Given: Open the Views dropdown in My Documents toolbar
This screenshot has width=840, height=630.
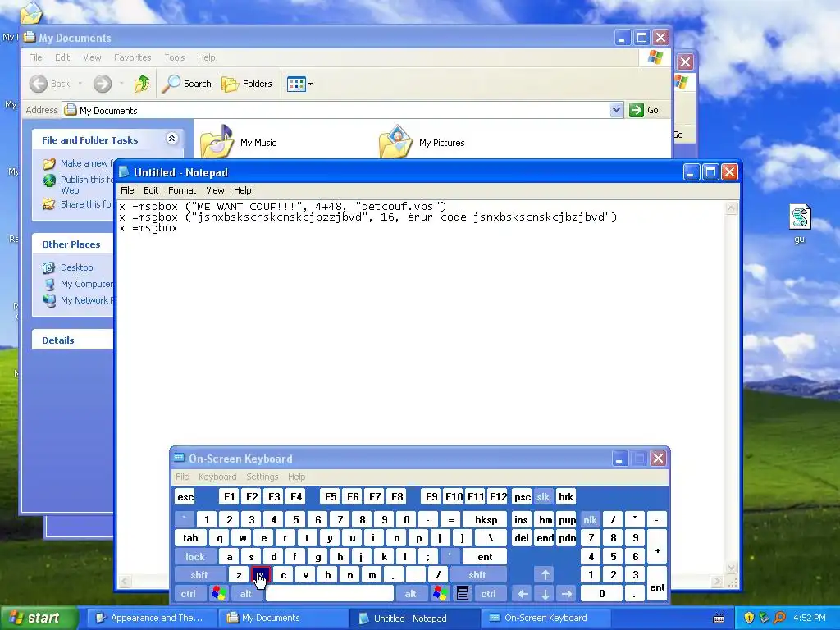Looking at the screenshot, I should coord(299,84).
